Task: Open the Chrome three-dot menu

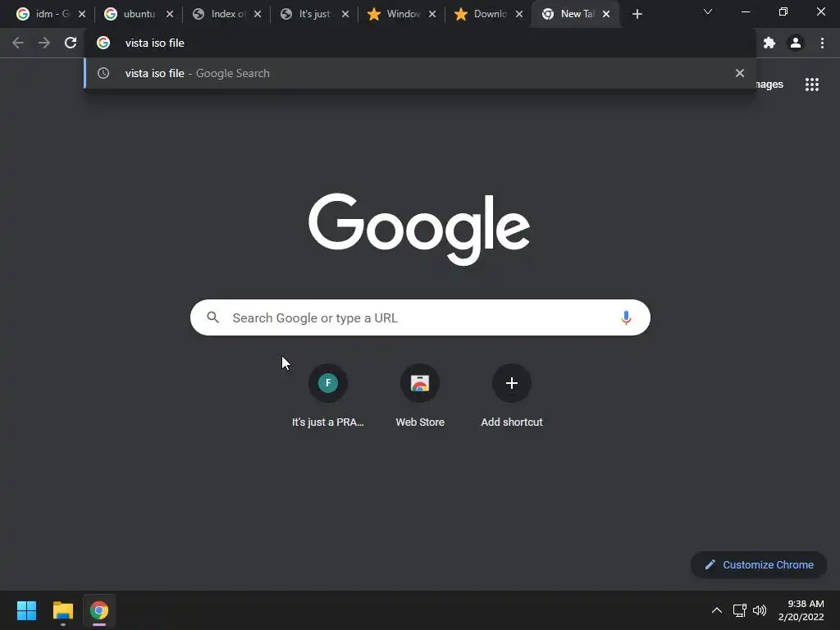Action: 822,43
